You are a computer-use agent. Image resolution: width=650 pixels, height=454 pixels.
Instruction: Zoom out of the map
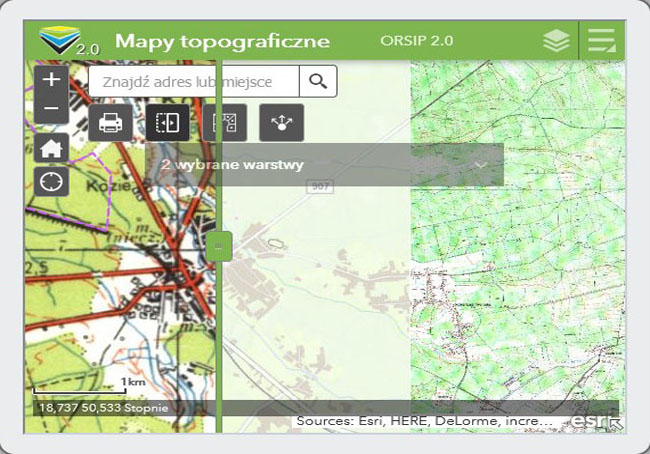tap(51, 108)
